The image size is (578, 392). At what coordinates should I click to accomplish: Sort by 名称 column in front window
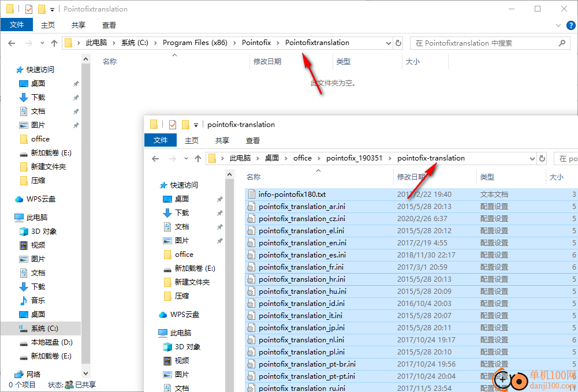click(253, 177)
